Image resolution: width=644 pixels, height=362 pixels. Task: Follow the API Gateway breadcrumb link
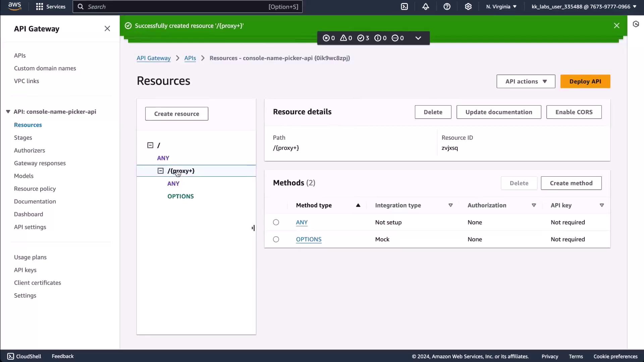[154, 58]
